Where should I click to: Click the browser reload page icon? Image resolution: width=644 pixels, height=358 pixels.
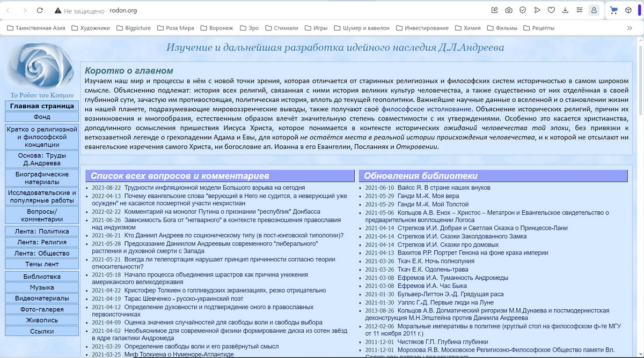40,10
